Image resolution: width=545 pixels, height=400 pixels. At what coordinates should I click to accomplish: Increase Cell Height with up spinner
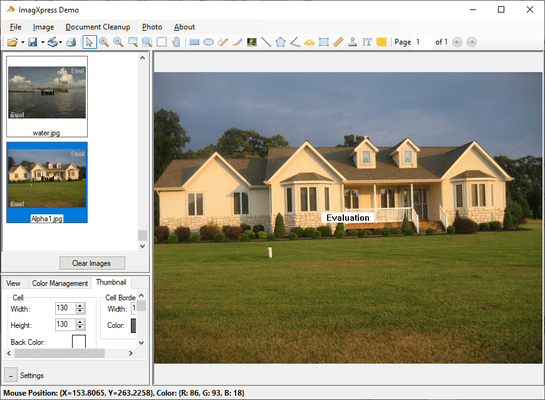point(80,322)
